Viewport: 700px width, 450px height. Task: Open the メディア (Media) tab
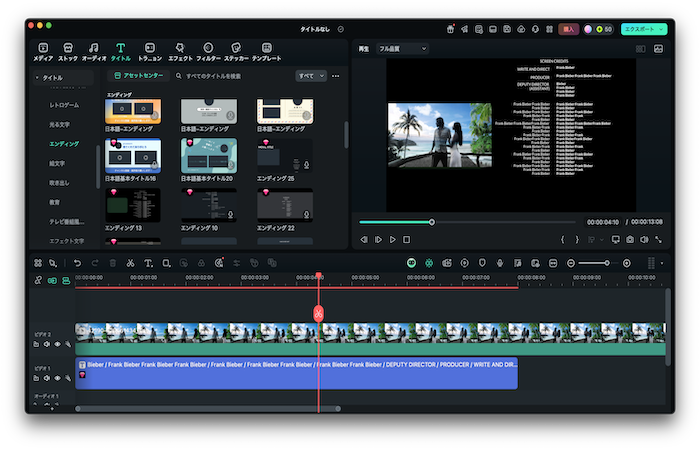click(x=43, y=52)
